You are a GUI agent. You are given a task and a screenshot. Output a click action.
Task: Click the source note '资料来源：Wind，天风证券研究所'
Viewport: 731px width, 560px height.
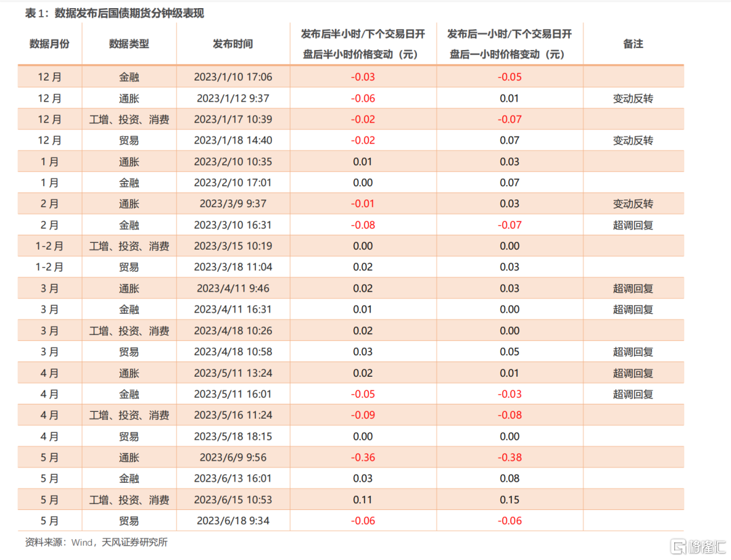[x=96, y=542]
